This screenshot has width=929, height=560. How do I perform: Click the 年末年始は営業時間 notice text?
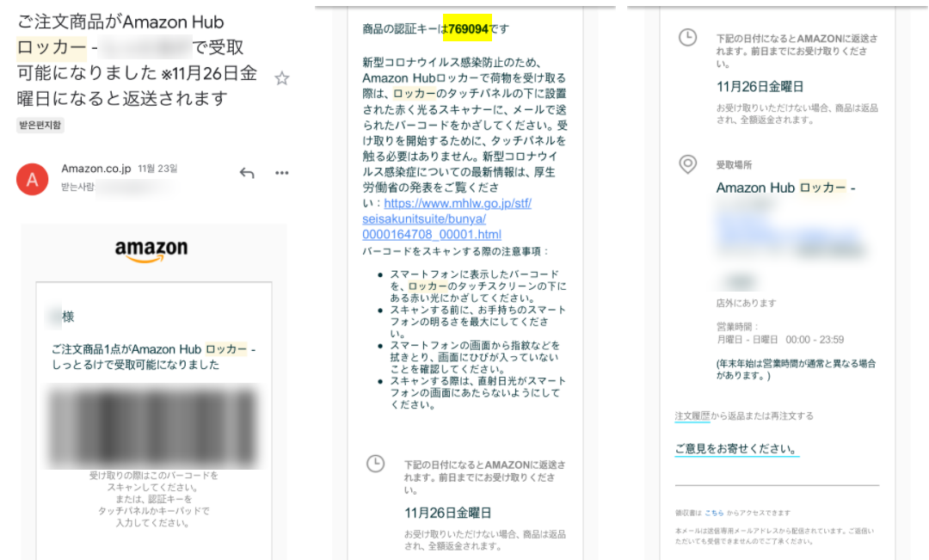tap(796, 369)
